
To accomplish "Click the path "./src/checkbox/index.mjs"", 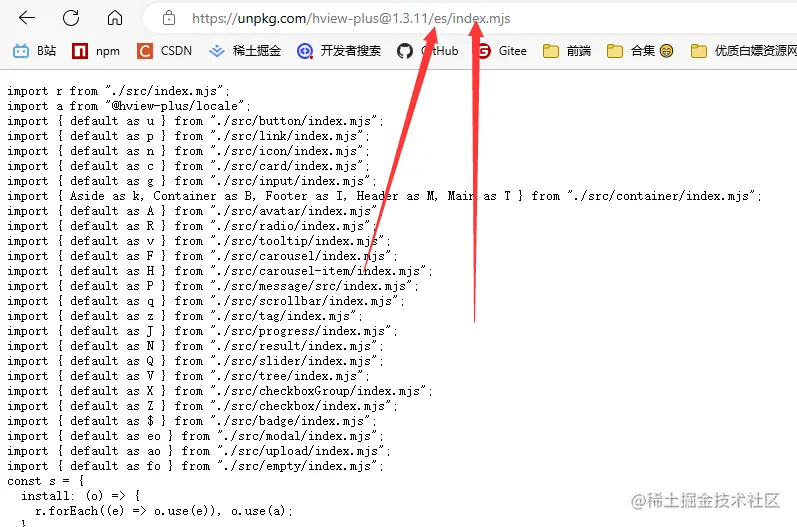I will click(x=301, y=406).
